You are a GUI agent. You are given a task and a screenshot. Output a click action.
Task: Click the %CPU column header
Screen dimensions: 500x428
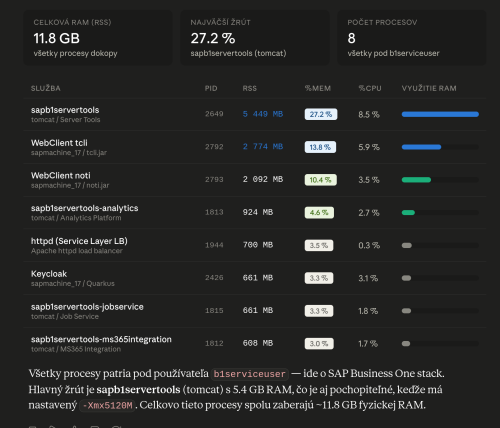point(370,88)
